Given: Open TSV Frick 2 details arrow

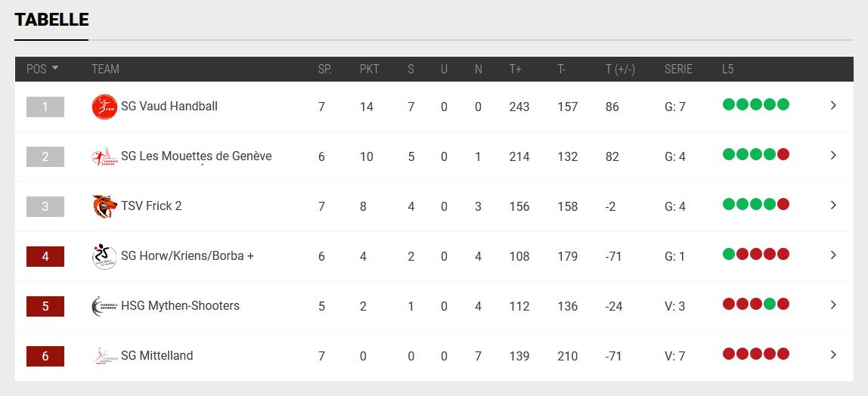Looking at the screenshot, I should pyautogui.click(x=833, y=206).
